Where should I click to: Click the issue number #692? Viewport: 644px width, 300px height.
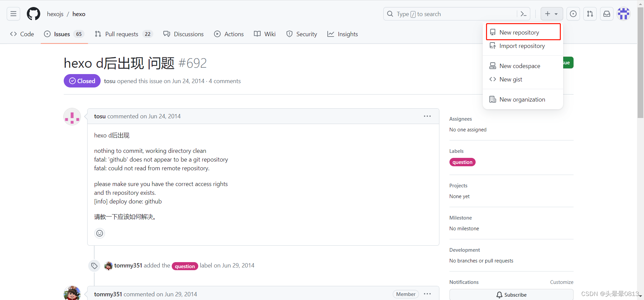pos(193,63)
